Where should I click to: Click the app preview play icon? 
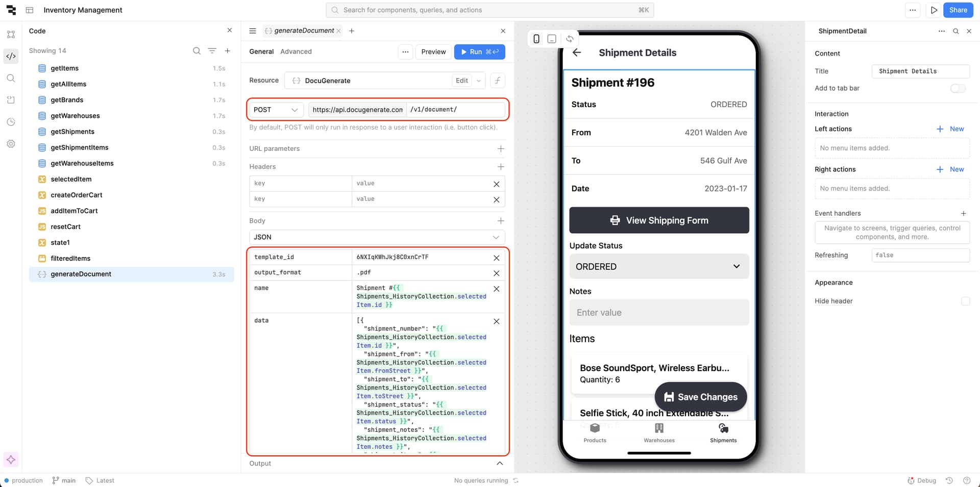click(x=934, y=10)
